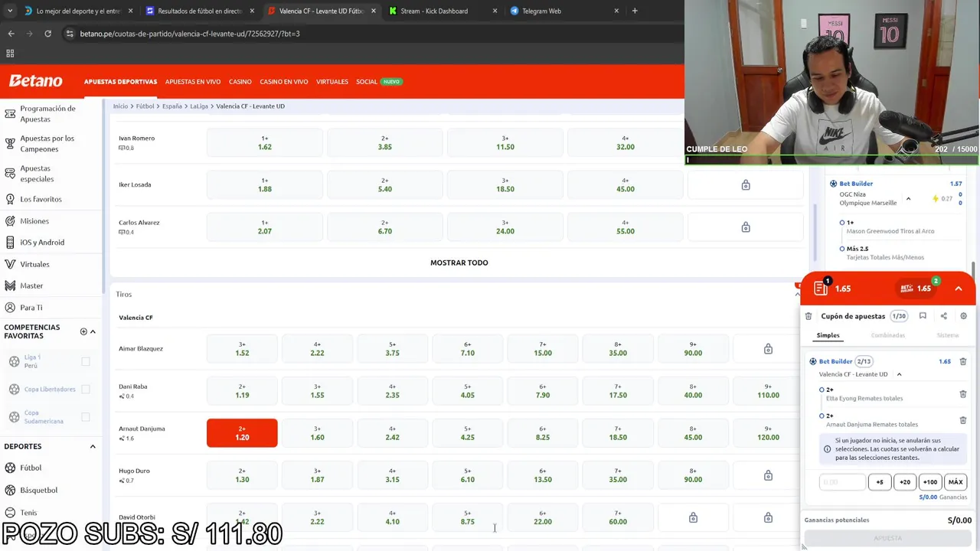Screen dimensions: 980x551
Task: Select Aimar Blazquez 3+ at 1.52
Action: point(242,349)
